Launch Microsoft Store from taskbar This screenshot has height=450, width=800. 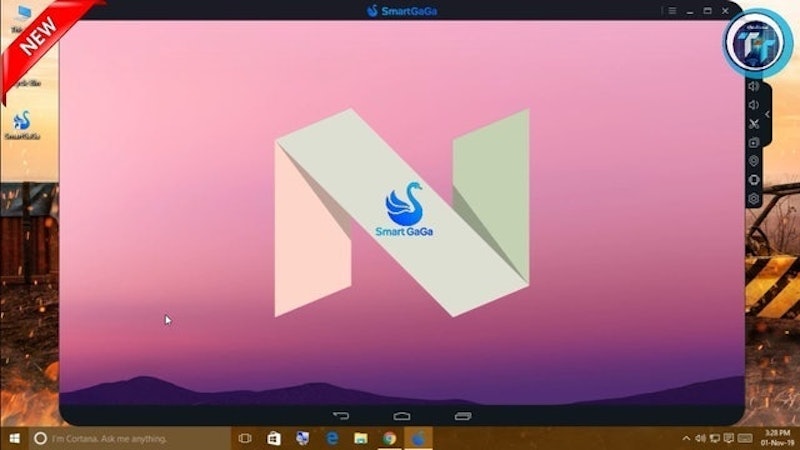tap(274, 438)
